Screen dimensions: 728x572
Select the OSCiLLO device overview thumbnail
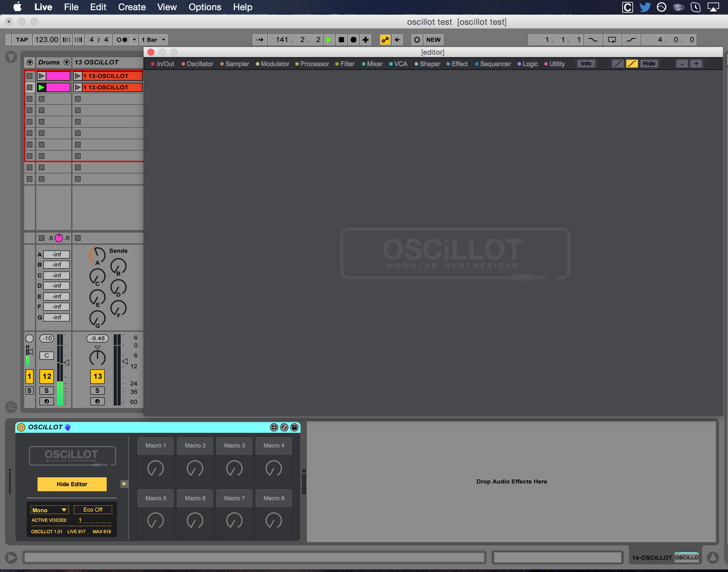[686, 557]
